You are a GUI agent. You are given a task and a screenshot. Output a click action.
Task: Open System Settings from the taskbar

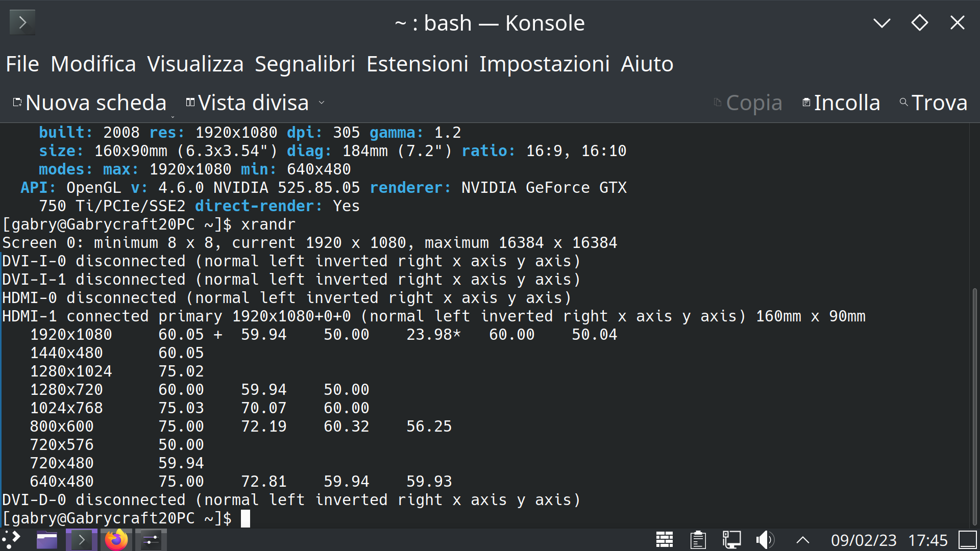[151, 540]
